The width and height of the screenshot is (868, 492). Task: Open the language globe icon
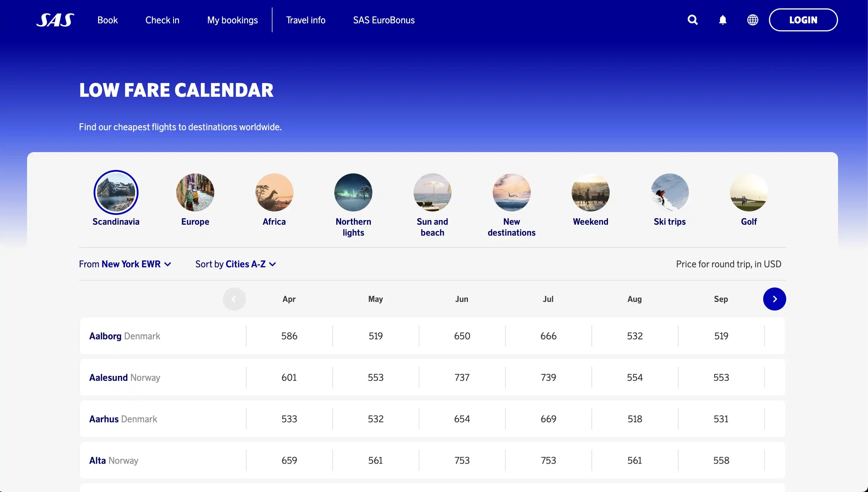click(752, 20)
